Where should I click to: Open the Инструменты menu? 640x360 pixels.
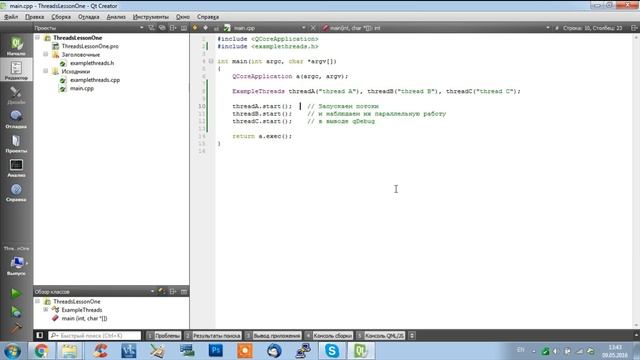[151, 17]
